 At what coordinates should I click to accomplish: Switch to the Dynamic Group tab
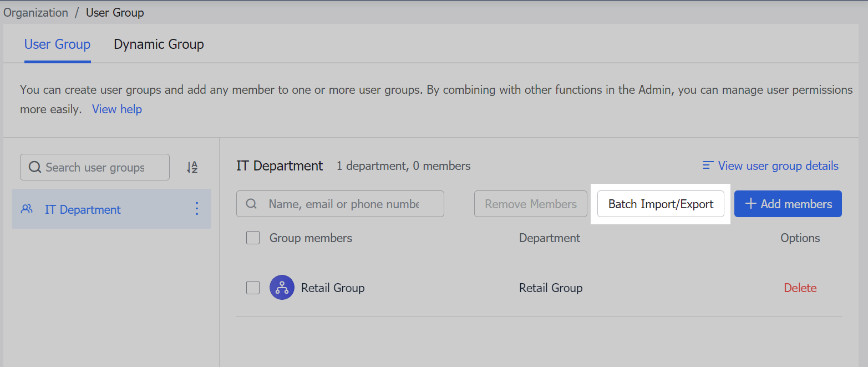[x=159, y=44]
